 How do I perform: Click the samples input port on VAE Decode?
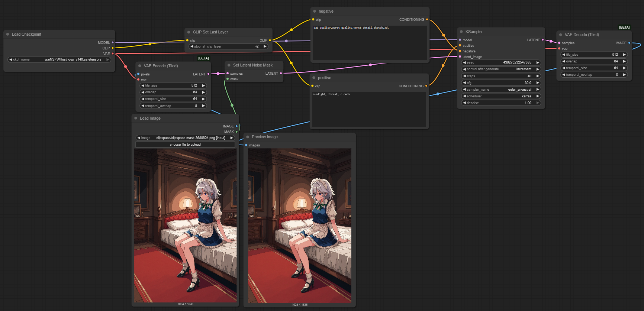[559, 43]
